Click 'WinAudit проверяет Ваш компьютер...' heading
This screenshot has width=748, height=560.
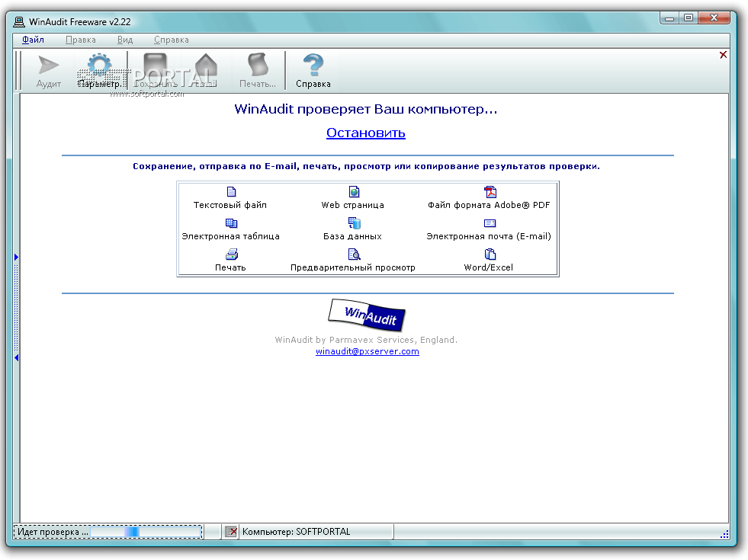tap(366, 109)
